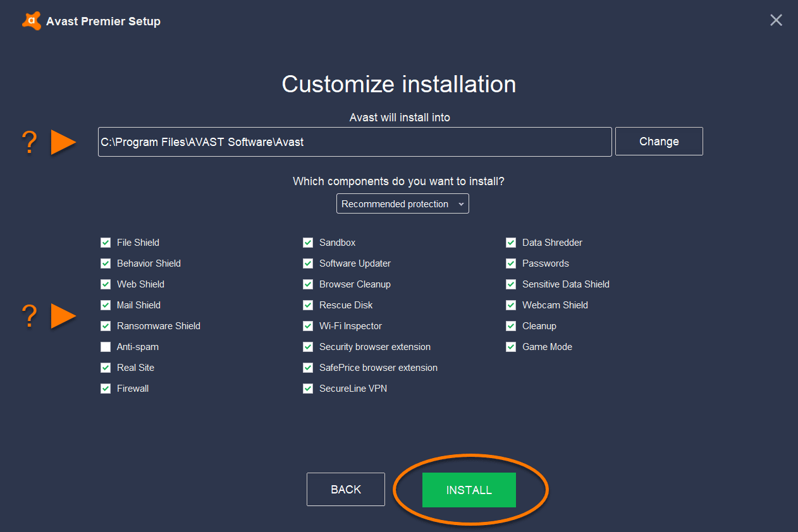Click the INSTALL button
The height and width of the screenshot is (532, 798).
469,490
